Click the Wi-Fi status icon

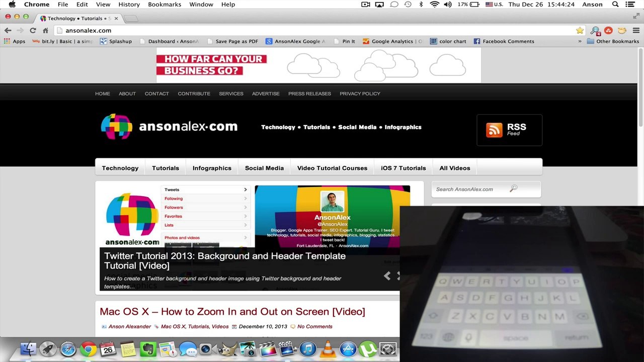tap(435, 5)
